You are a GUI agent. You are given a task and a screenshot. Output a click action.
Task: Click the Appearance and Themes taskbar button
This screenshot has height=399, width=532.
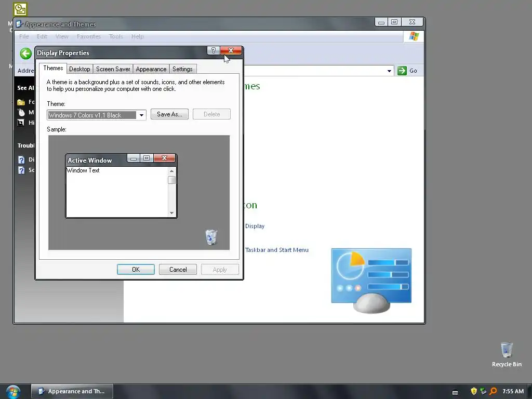coord(72,391)
